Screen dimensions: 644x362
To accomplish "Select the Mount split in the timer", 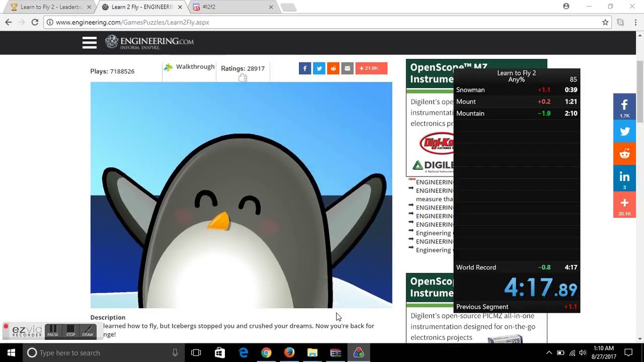I will click(517, 102).
